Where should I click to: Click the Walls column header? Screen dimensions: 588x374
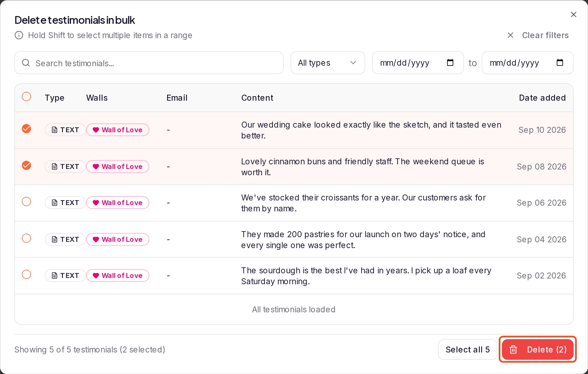pos(97,98)
